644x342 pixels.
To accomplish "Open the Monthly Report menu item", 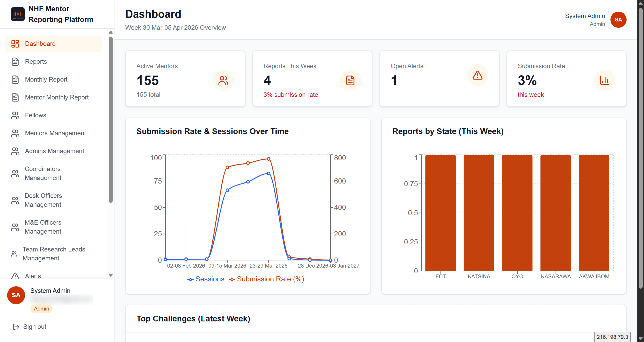I will tap(46, 80).
